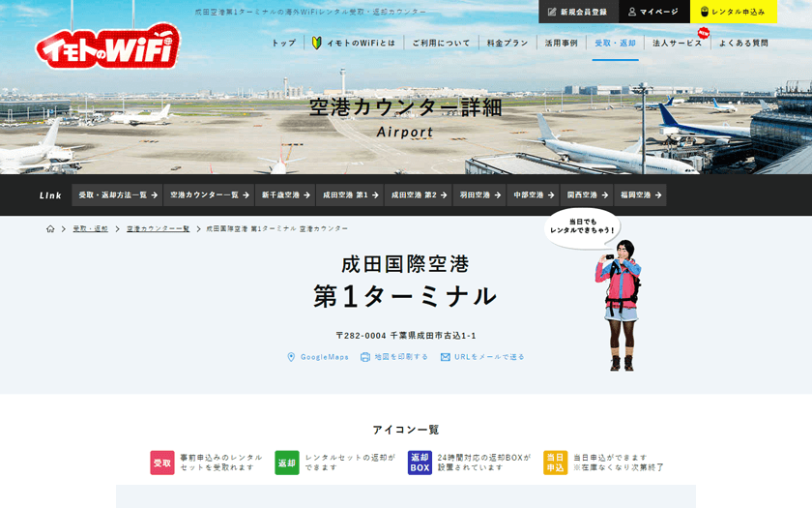Click the 第1ターミナル heading
Image resolution: width=812 pixels, height=508 pixels.
click(405, 296)
